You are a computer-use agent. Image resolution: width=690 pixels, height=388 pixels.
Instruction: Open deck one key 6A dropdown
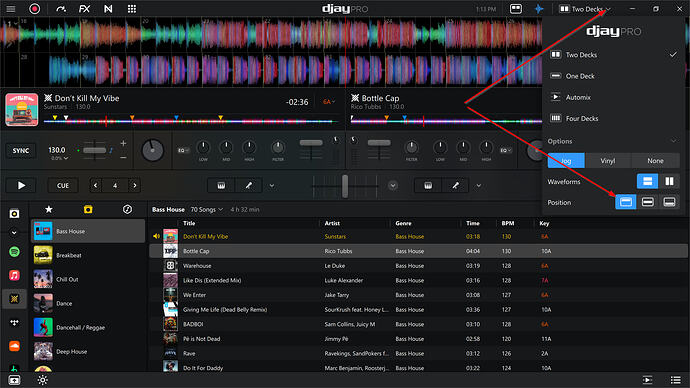tap(329, 102)
